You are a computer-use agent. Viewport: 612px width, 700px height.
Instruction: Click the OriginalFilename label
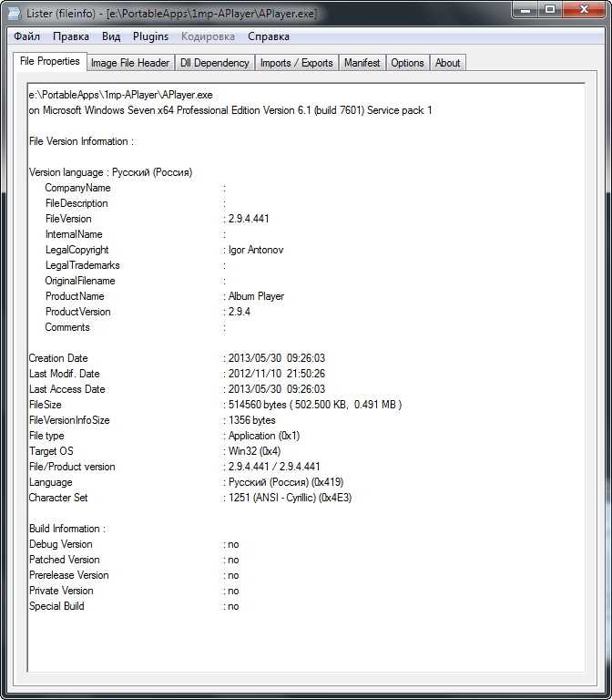pyautogui.click(x=80, y=281)
